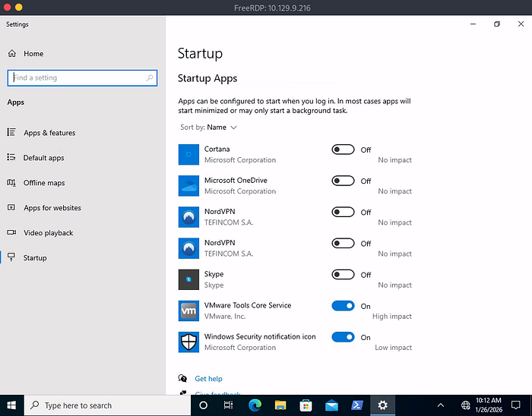Show hidden system tray icons
Viewport: 532px width, 416px height.
[440, 405]
